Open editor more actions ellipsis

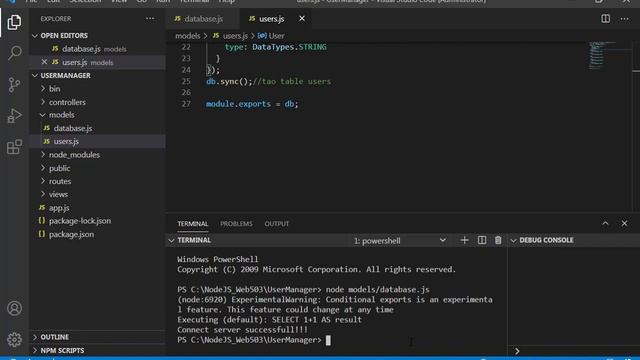pos(624,19)
